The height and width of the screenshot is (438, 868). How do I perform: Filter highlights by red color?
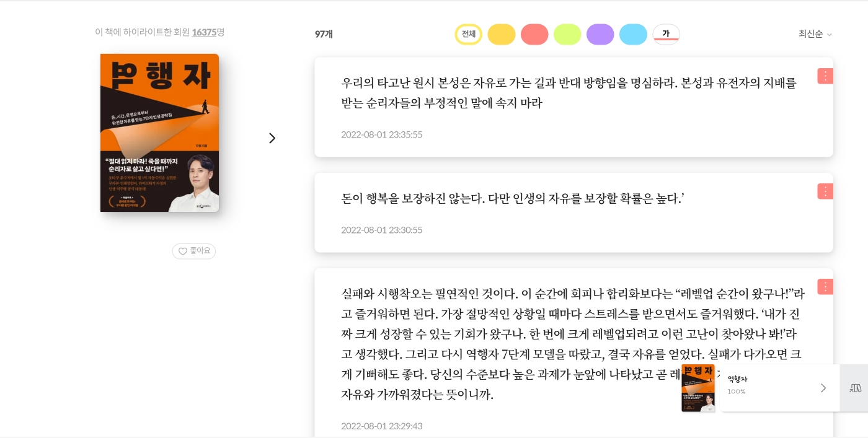pos(534,34)
